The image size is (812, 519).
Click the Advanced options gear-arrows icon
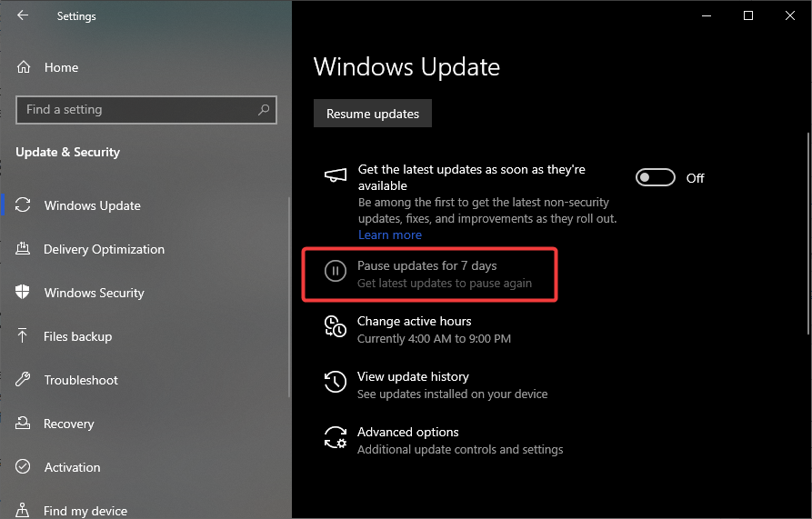(x=335, y=437)
